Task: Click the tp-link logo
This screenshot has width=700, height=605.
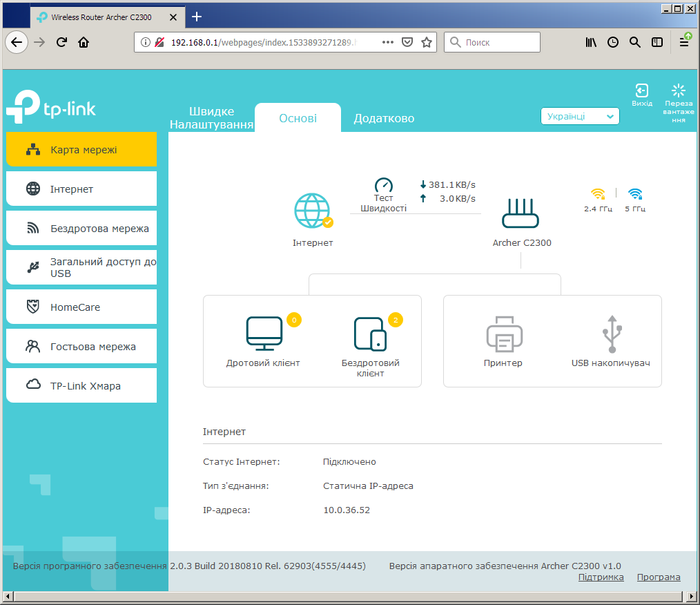Action: click(51, 107)
